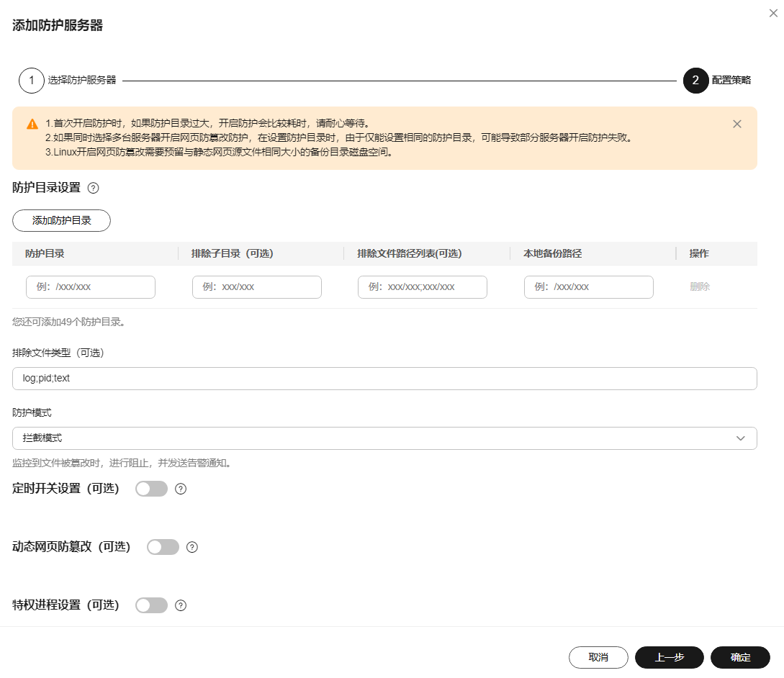The image size is (784, 678).
Task: Focus the 防护目录 input field
Action: click(x=91, y=287)
